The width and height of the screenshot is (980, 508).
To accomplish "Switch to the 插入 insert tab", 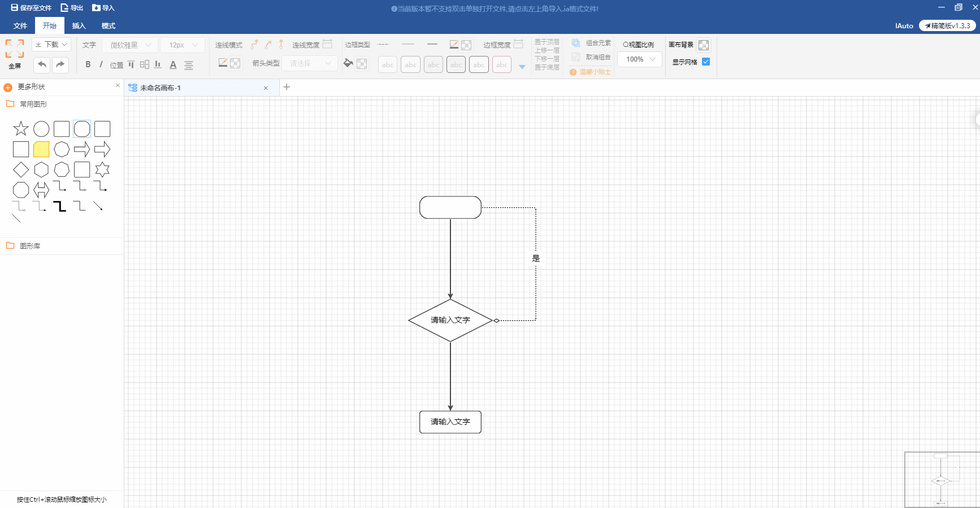I will pyautogui.click(x=79, y=26).
